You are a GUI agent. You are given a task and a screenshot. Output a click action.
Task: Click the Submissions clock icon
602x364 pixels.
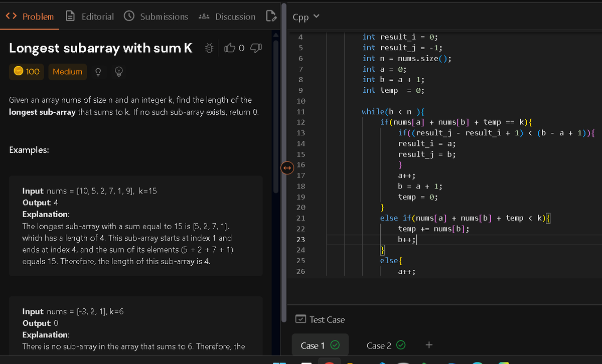[x=129, y=17]
